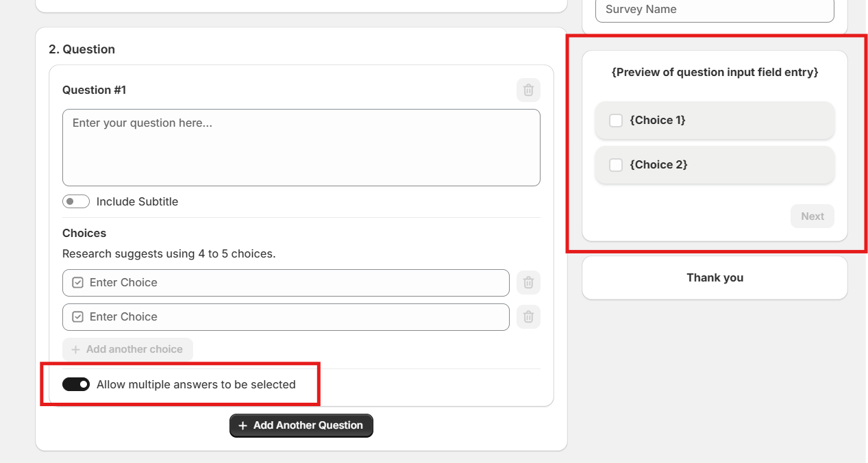Click the plus icon beside Add another choice
868x463 pixels.
point(76,349)
